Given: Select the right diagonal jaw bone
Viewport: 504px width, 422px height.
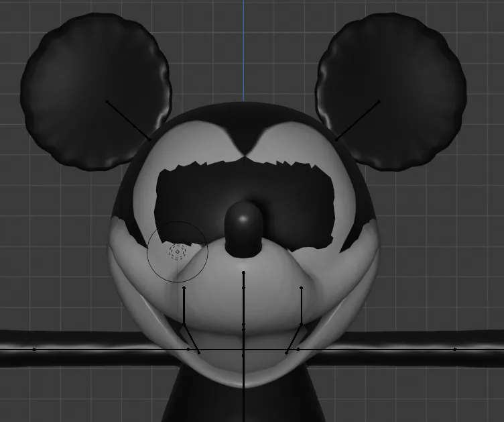Looking at the screenshot, I should coord(294,339).
